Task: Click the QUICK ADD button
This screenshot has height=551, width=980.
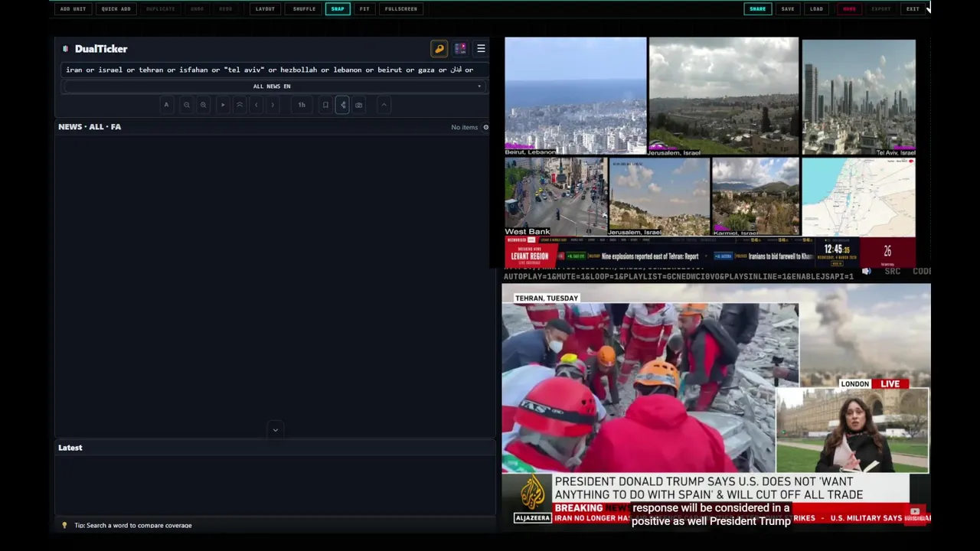Action: click(116, 9)
